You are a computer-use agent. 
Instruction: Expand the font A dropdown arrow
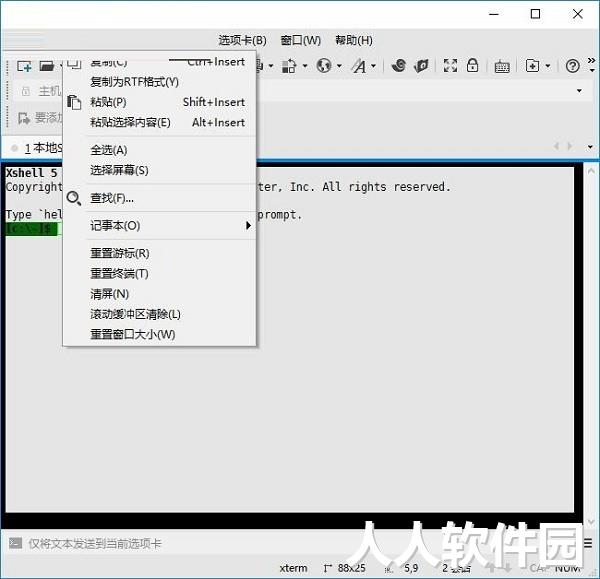[x=373, y=66]
